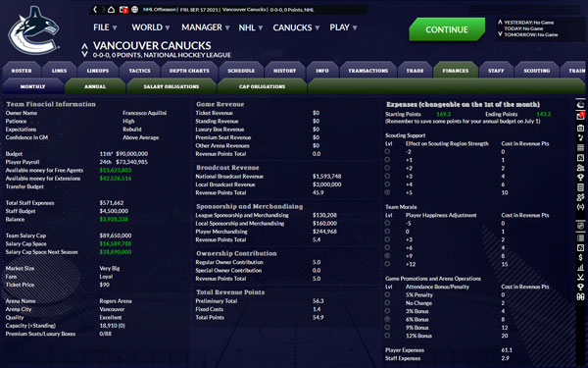Click the dollar sign finances sidebar icon
The image size is (588, 368).
pos(580,257)
